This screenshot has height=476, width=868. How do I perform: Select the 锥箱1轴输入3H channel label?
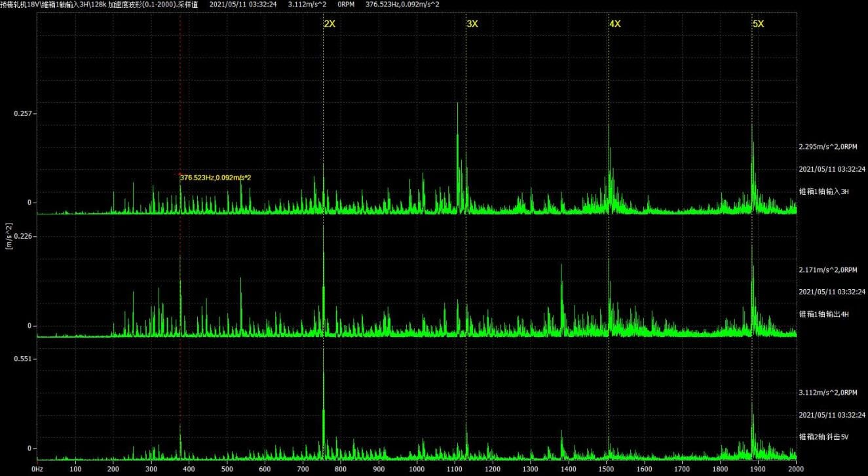click(x=823, y=191)
